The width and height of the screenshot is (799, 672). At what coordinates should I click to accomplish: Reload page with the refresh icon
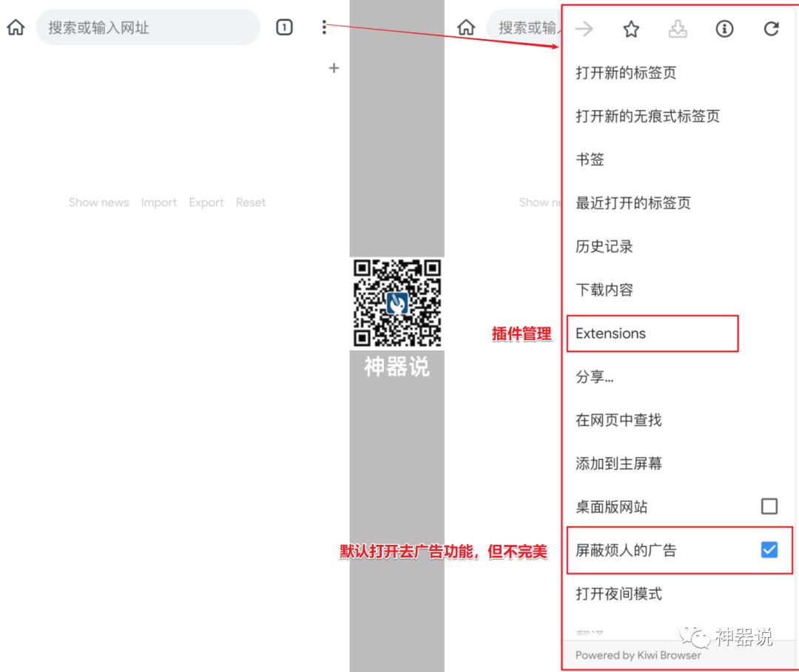pos(771,29)
